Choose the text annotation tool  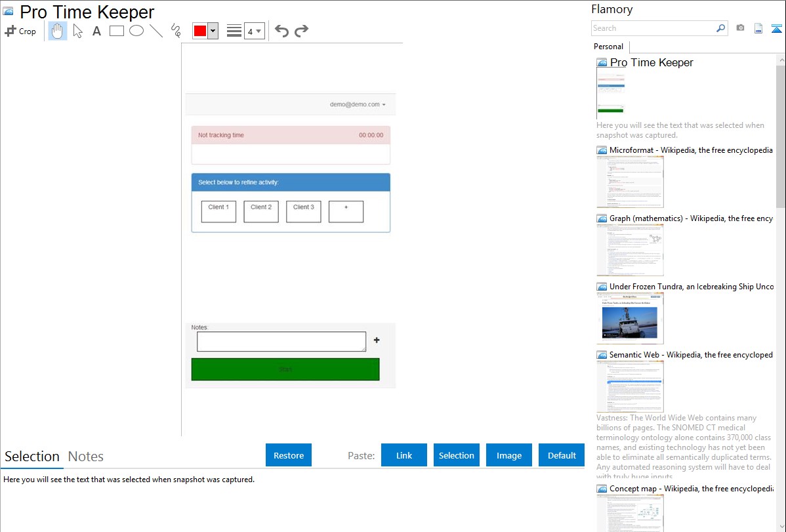(96, 31)
